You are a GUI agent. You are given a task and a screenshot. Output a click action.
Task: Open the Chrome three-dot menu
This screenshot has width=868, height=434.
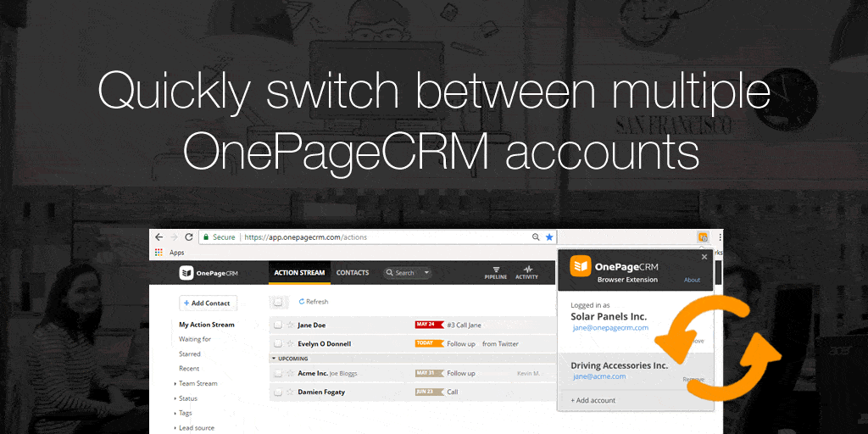pyautogui.click(x=719, y=237)
